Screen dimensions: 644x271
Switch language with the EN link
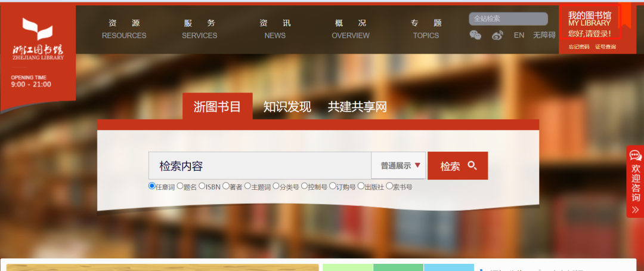[x=519, y=35]
